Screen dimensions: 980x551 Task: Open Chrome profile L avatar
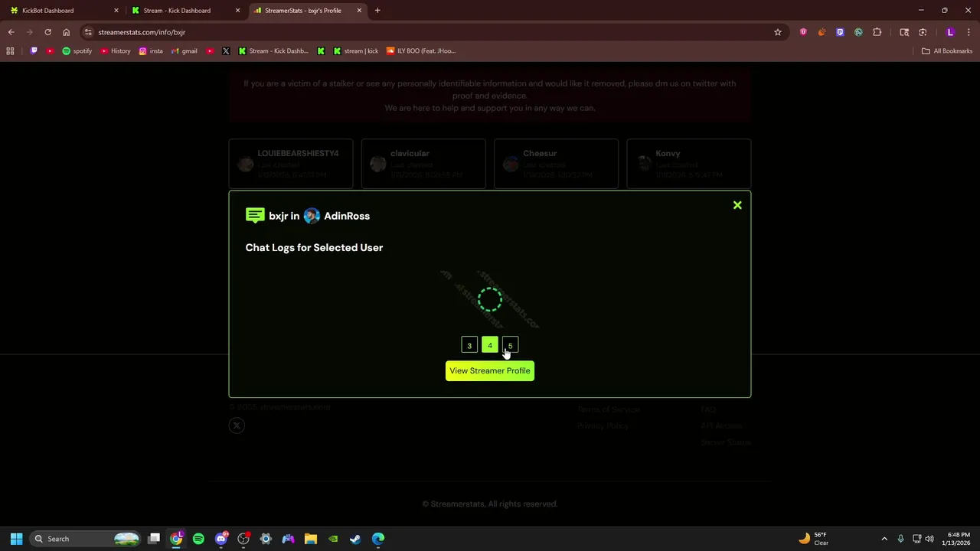950,32
